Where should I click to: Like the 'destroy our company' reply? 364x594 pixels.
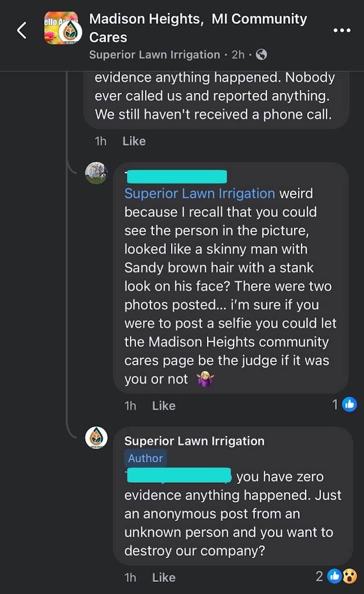[x=163, y=577]
